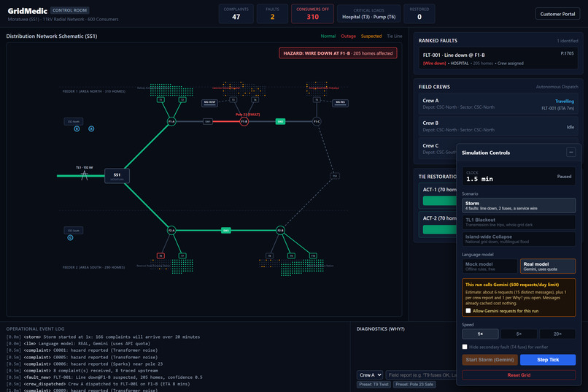Click the ACT-2 green progress bar

pos(439,229)
